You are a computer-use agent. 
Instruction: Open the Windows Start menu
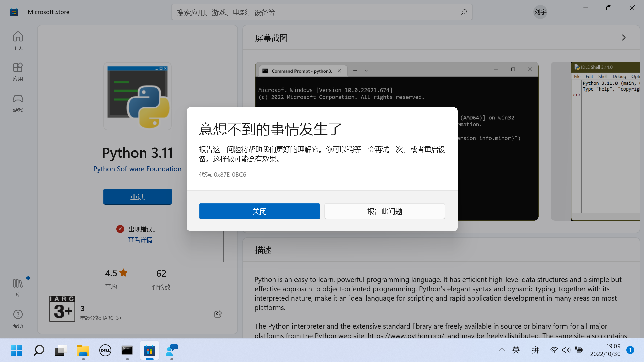[x=16, y=350]
